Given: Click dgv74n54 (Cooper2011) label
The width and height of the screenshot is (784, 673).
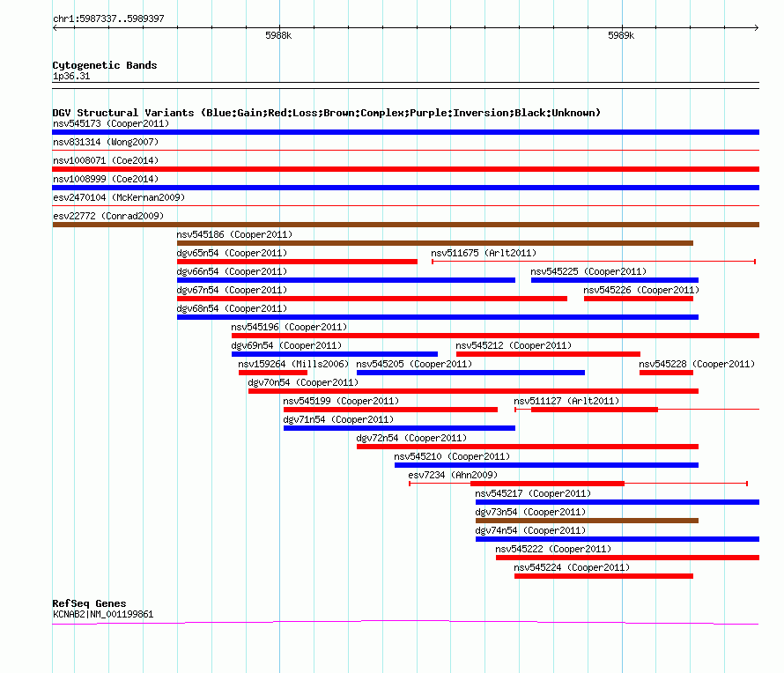Looking at the screenshot, I should coord(530,530).
